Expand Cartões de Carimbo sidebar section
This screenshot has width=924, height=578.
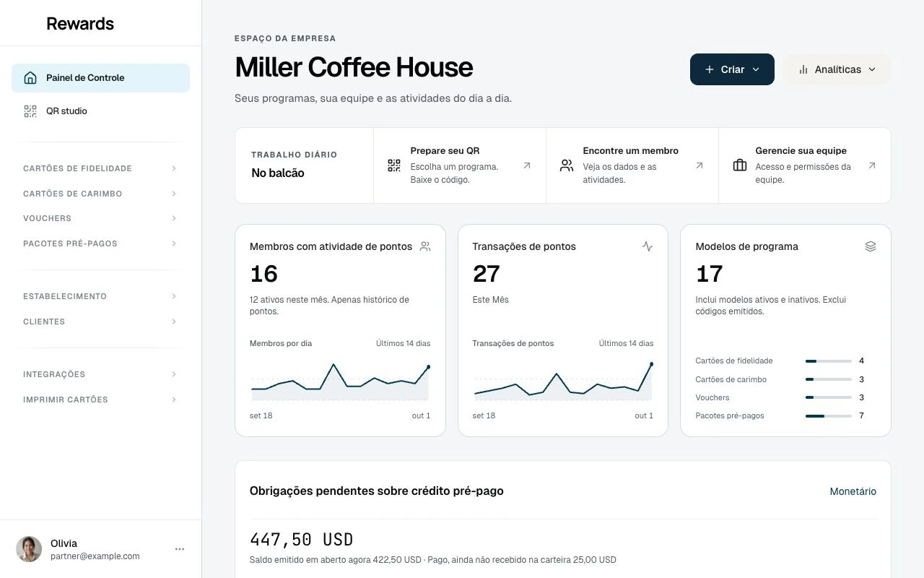[100, 194]
